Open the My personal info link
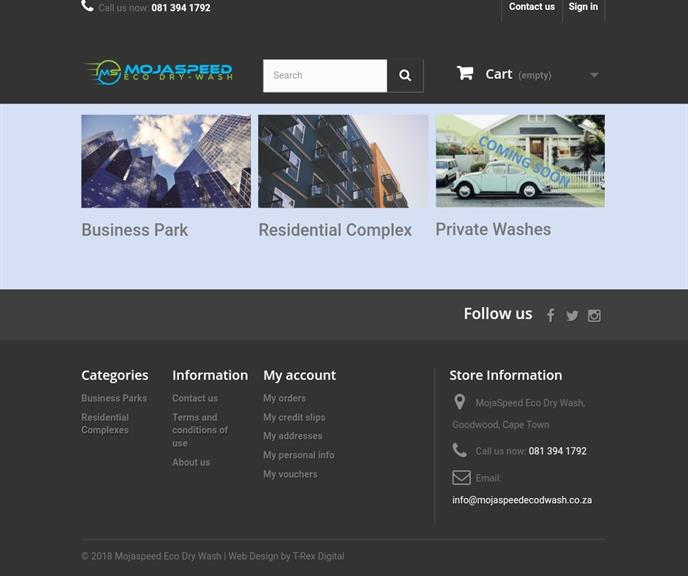The image size is (688, 576). click(299, 455)
